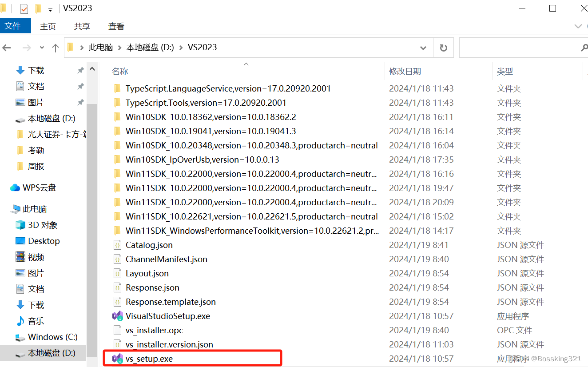Select 音乐 in navigation pane
The width and height of the screenshot is (588, 367).
point(36,321)
